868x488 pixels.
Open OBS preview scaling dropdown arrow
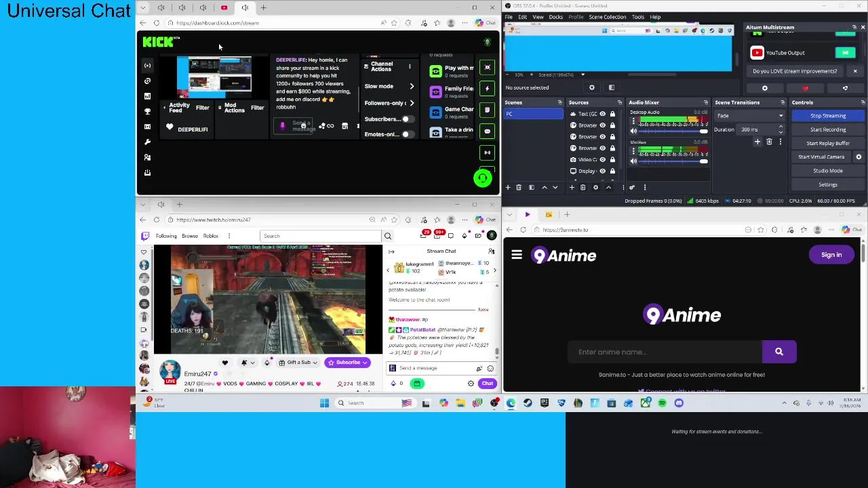pos(583,75)
